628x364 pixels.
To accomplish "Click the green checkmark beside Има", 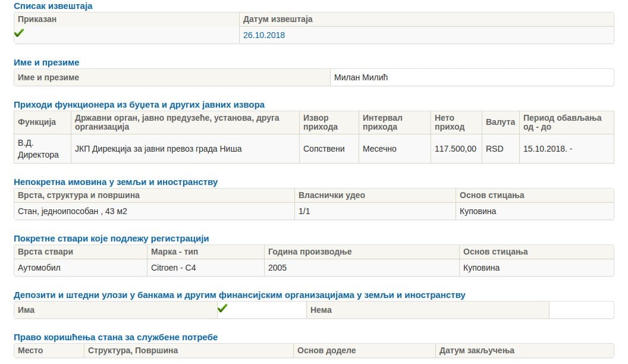I will [x=223, y=308].
